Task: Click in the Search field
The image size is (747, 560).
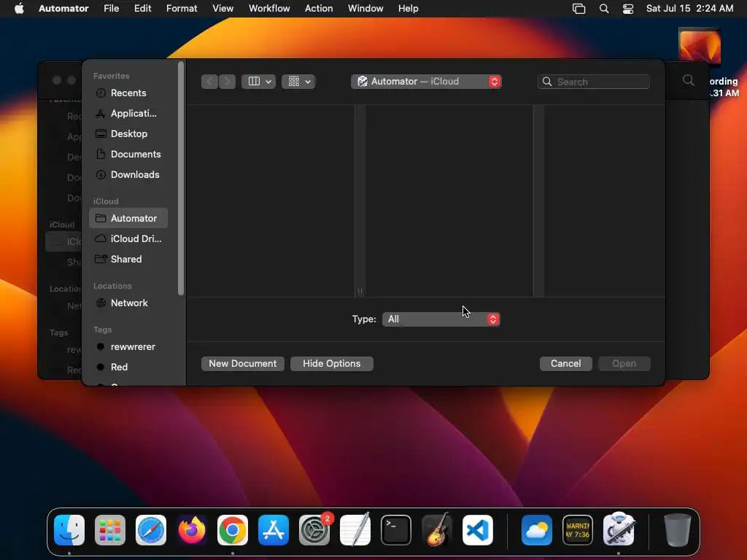Action: pos(594,82)
